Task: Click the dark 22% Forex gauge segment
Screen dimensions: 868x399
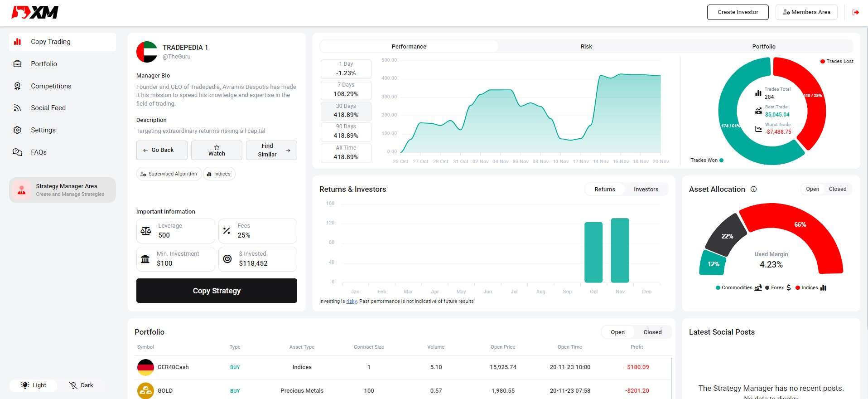Action: 726,236
